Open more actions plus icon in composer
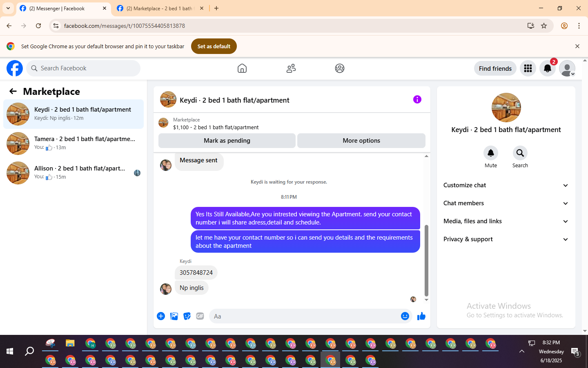588x368 pixels. point(161,316)
